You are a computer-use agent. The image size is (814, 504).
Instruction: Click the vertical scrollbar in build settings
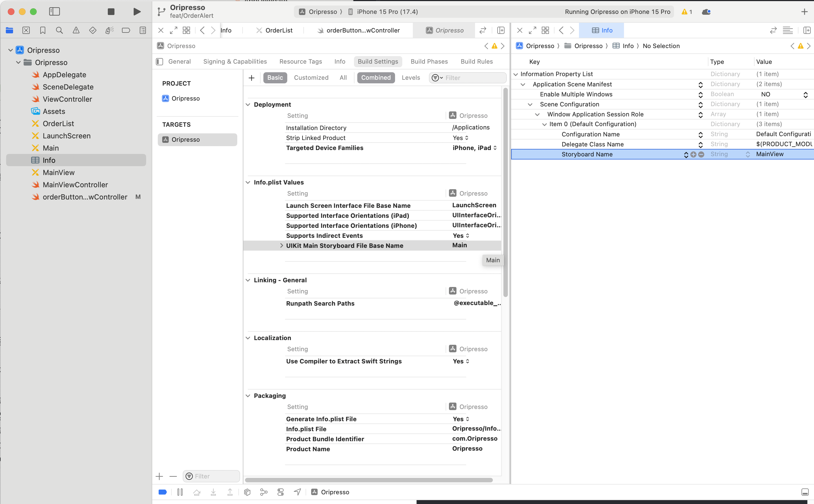[505, 192]
